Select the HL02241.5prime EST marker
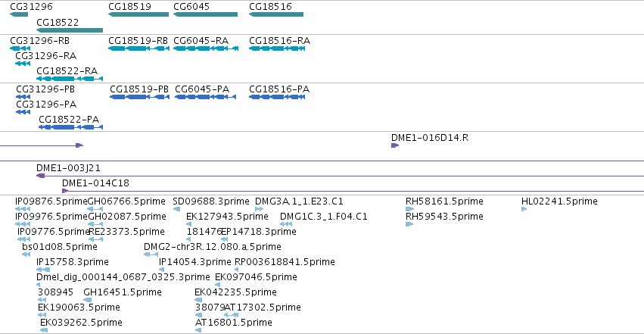644x334 pixels. tap(524, 209)
